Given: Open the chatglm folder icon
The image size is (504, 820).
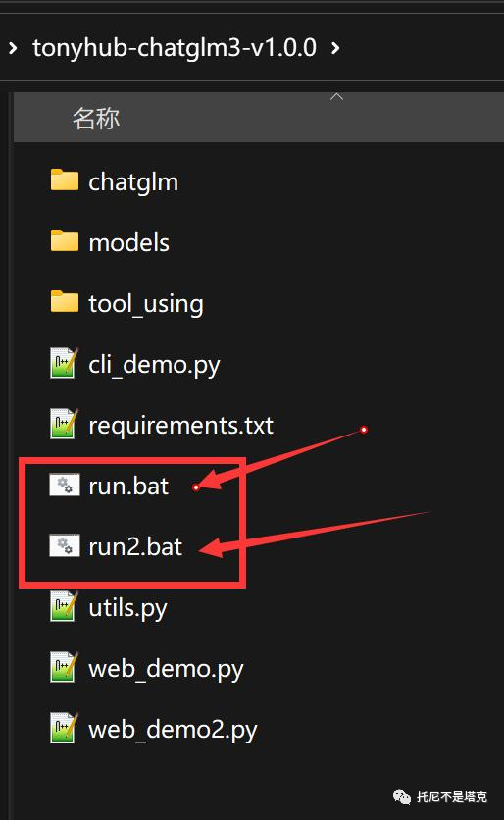Looking at the screenshot, I should click(65, 179).
